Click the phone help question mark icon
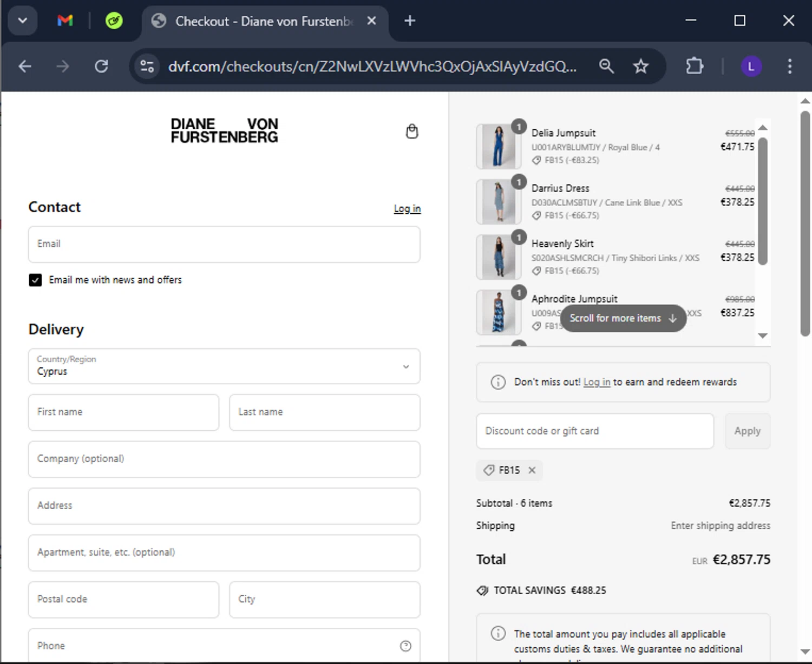 click(405, 646)
